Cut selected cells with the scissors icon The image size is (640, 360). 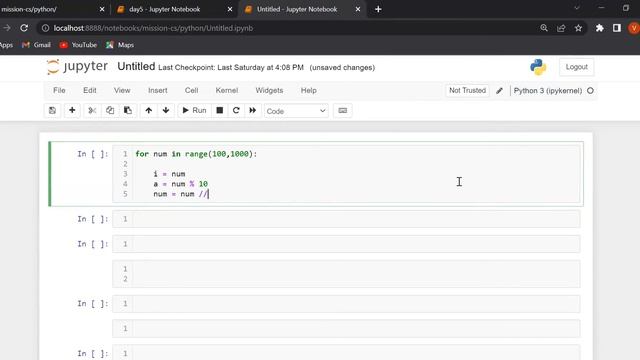(x=92, y=111)
